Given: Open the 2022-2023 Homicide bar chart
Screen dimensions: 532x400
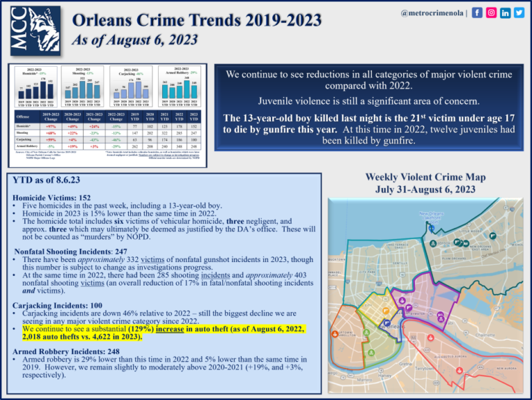Looking at the screenshot, I should click(x=35, y=85).
